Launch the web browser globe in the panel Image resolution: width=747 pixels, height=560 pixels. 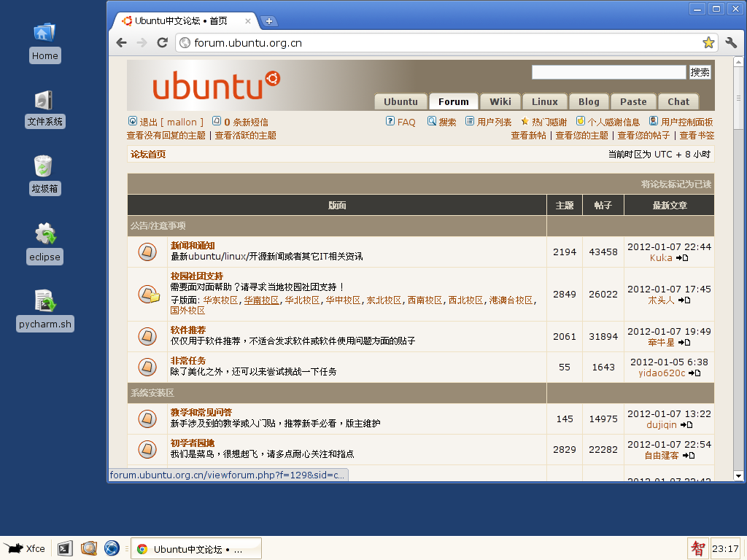pyautogui.click(x=112, y=548)
